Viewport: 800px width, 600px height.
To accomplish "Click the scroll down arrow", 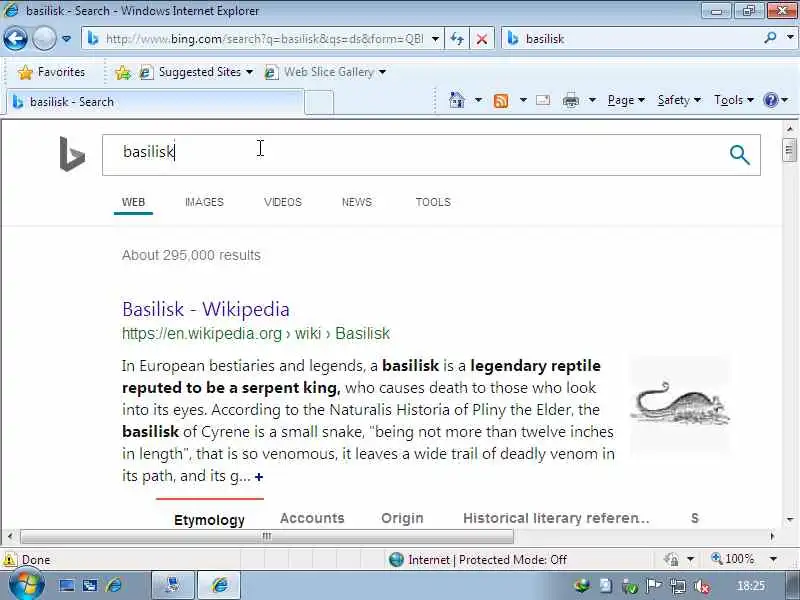I will (x=789, y=519).
